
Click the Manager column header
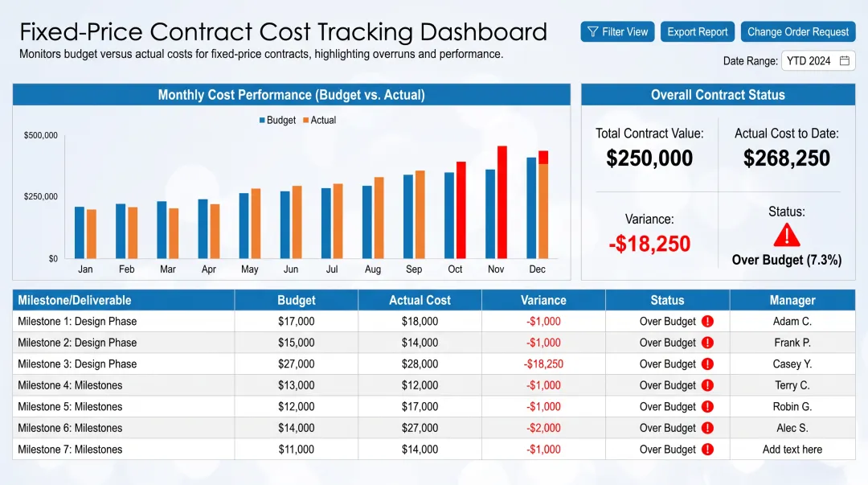792,301
